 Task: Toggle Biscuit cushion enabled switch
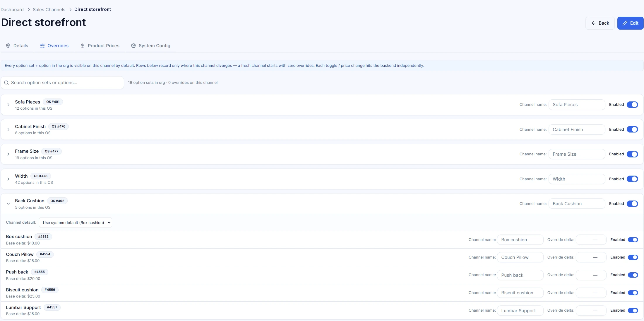633,293
